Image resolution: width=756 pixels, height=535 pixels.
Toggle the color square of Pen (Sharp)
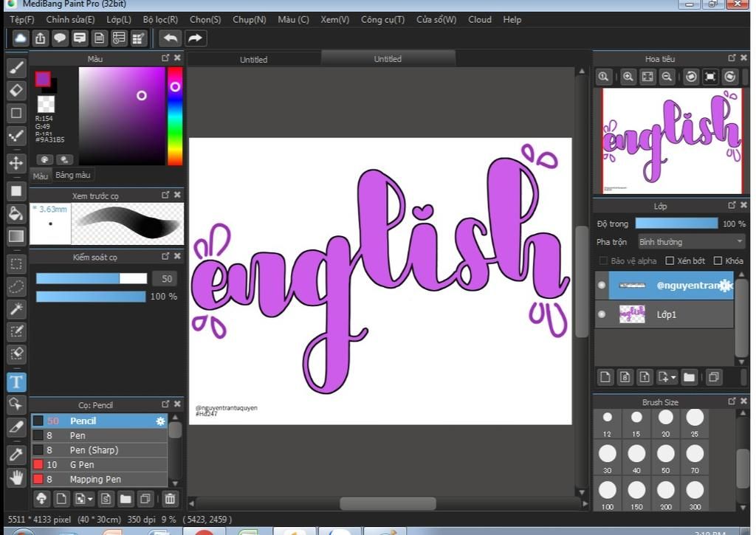[x=38, y=450]
